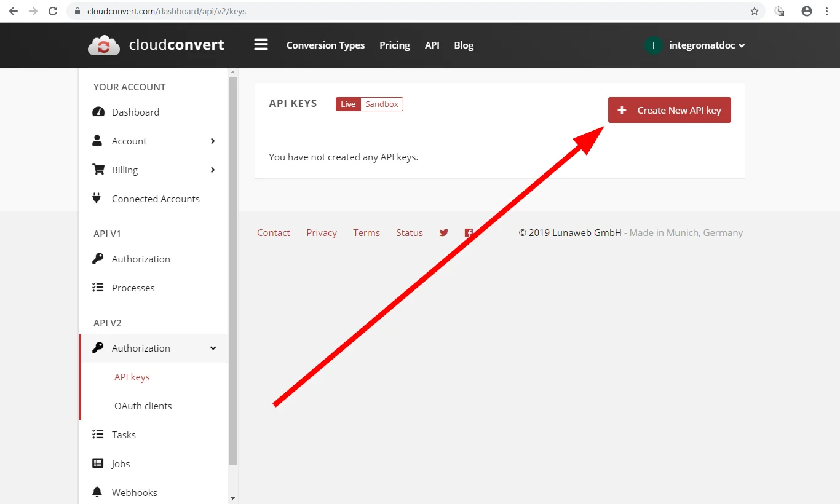Click the '© 2019 Lunaweb GmbH' footer text
Viewport: 840px width, 504px height.
(x=570, y=232)
